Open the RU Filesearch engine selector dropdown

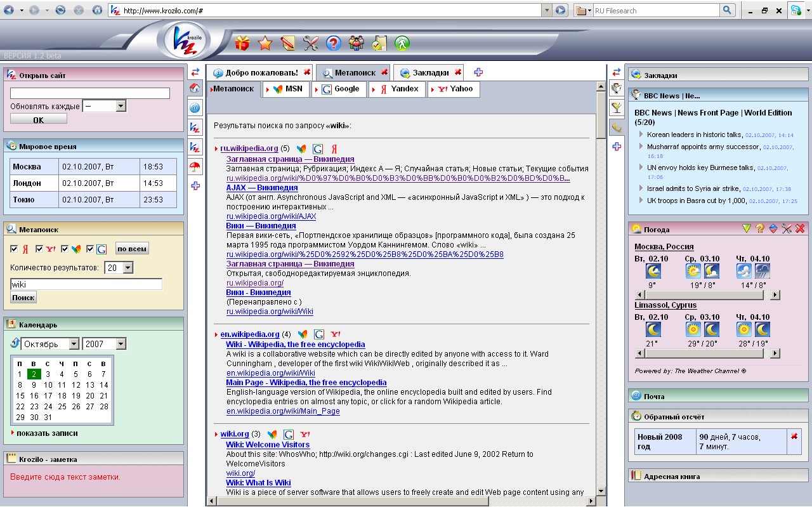(x=583, y=11)
